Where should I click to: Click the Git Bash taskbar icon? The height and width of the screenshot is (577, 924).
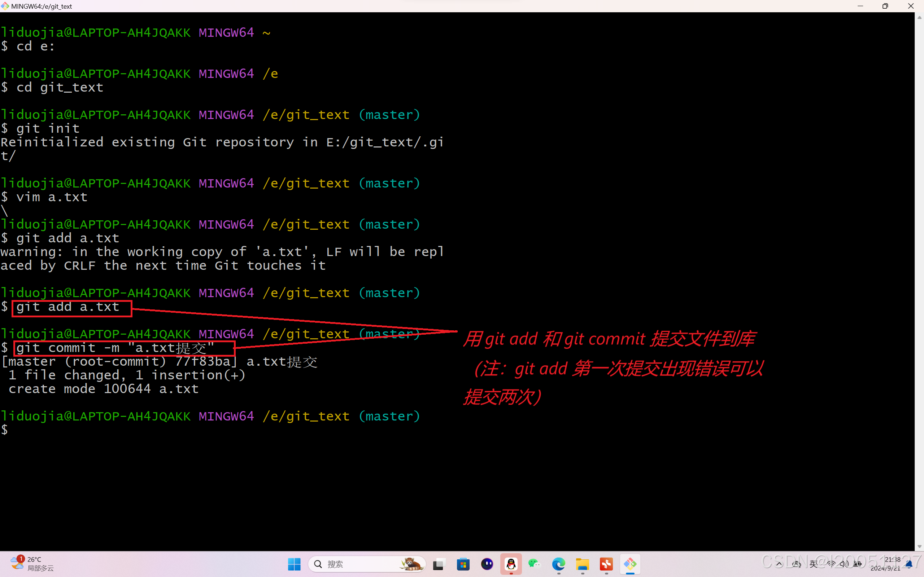coord(630,564)
